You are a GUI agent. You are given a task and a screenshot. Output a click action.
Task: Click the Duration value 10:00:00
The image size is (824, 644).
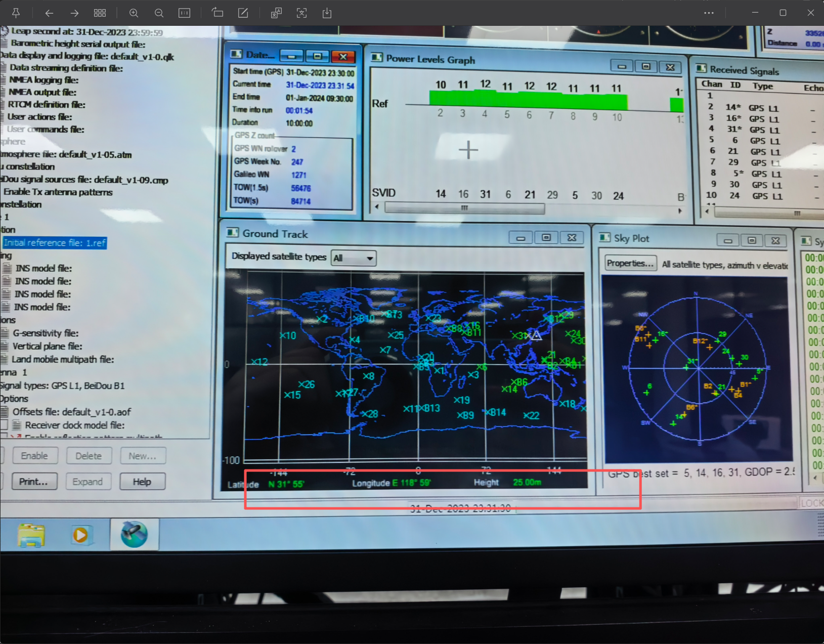pyautogui.click(x=299, y=123)
